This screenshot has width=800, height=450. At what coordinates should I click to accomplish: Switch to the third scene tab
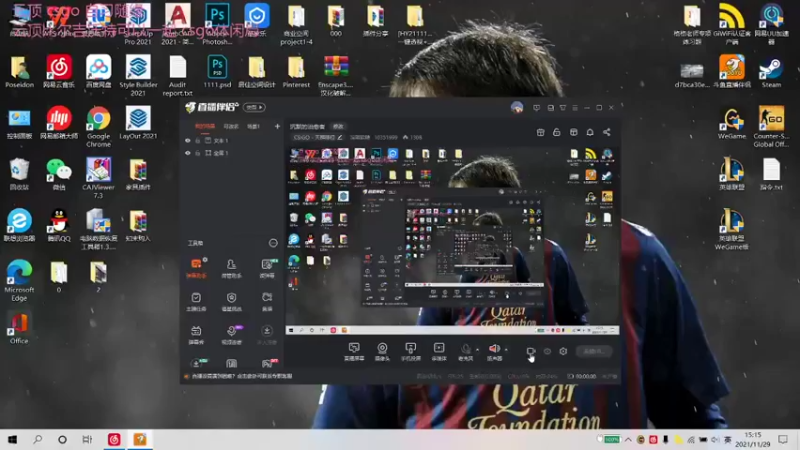pos(254,126)
